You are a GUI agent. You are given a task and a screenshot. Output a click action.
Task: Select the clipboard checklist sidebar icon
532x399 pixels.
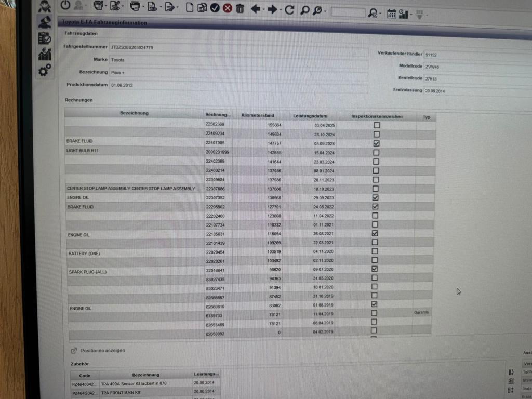tap(45, 38)
